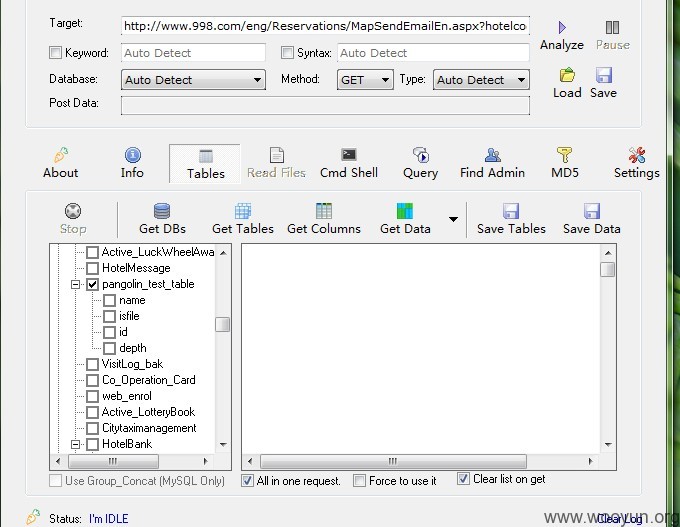
Task: Click table tree horizontal scroll right arrow
Action: tap(206, 461)
